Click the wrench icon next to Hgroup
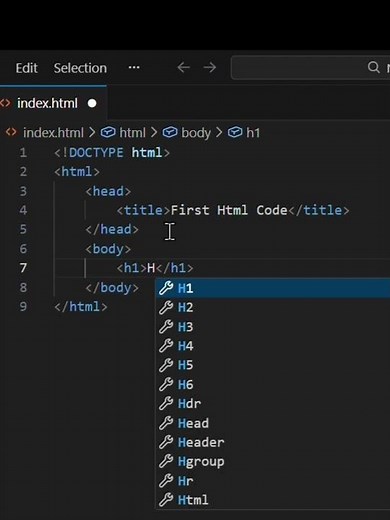Image resolution: width=390 pixels, height=520 pixels. [x=166, y=461]
